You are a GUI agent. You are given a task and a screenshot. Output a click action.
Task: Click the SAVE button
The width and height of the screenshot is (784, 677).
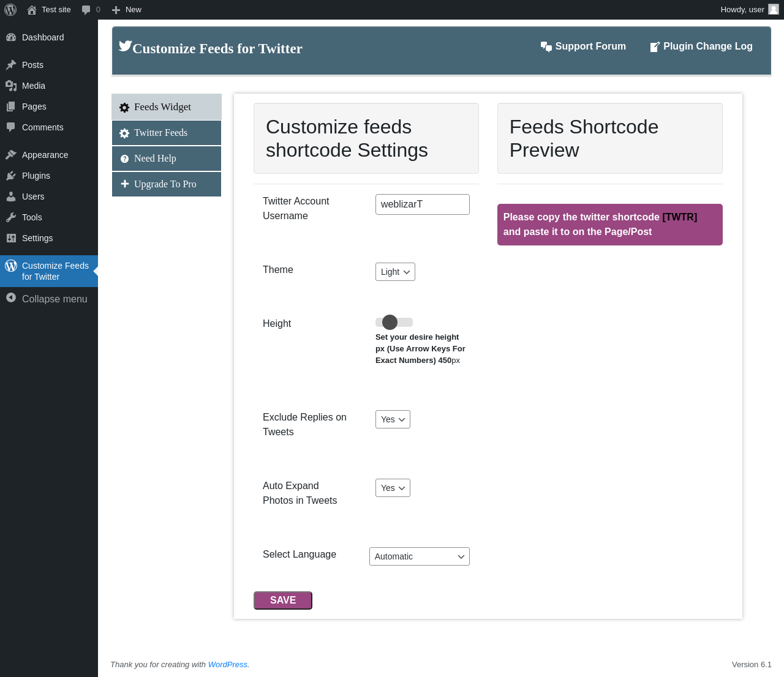coord(283,600)
